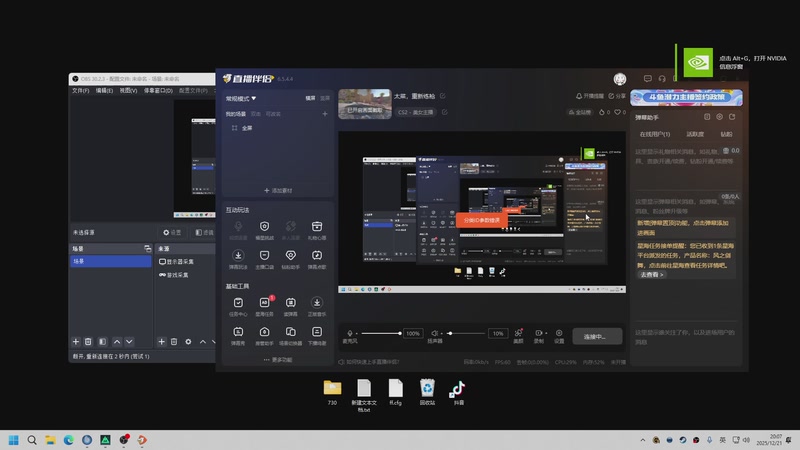The image size is (800, 450).
Task: Open the diamond 钻粉助手 icon
Action: click(290, 256)
